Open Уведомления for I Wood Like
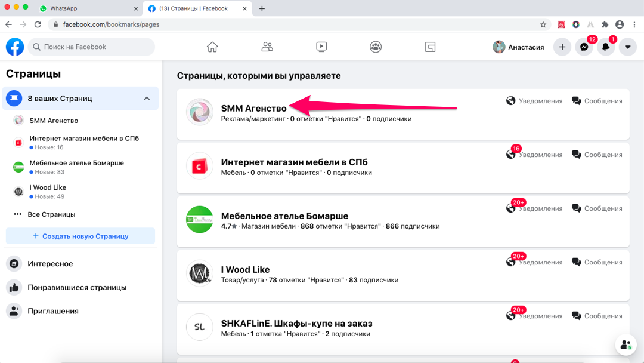The height and width of the screenshot is (363, 644). 534,262
